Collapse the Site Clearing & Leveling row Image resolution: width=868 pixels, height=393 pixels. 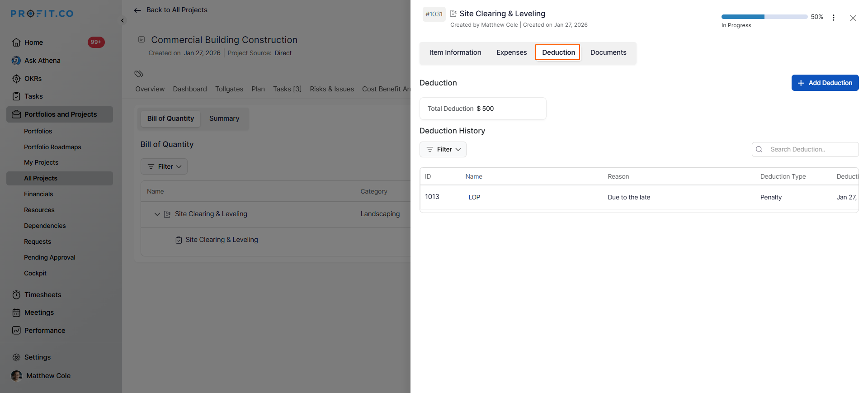click(157, 214)
